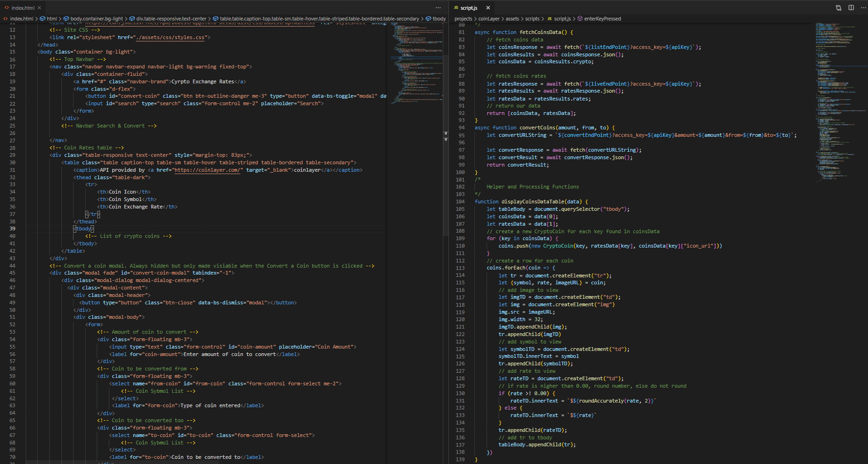Place cursor on the tbody opening tag in index.html
Image resolution: width=868 pixels, height=464 pixels.
84,229
